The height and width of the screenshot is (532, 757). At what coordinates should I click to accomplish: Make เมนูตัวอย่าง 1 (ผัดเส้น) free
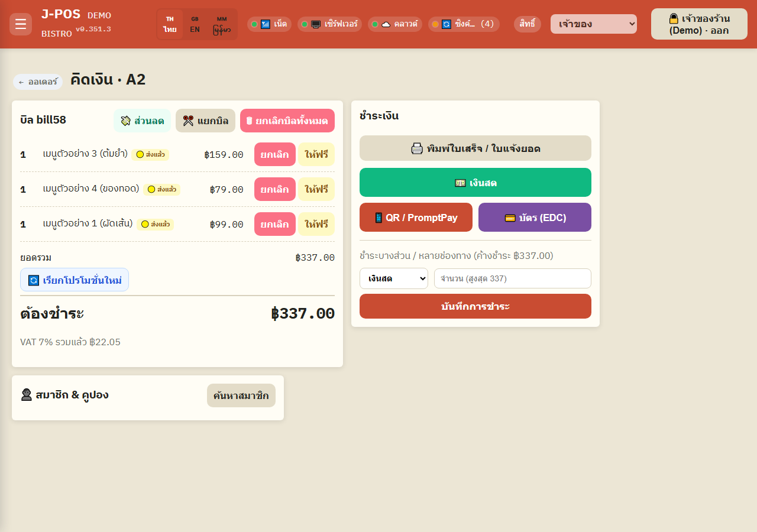pos(316,224)
